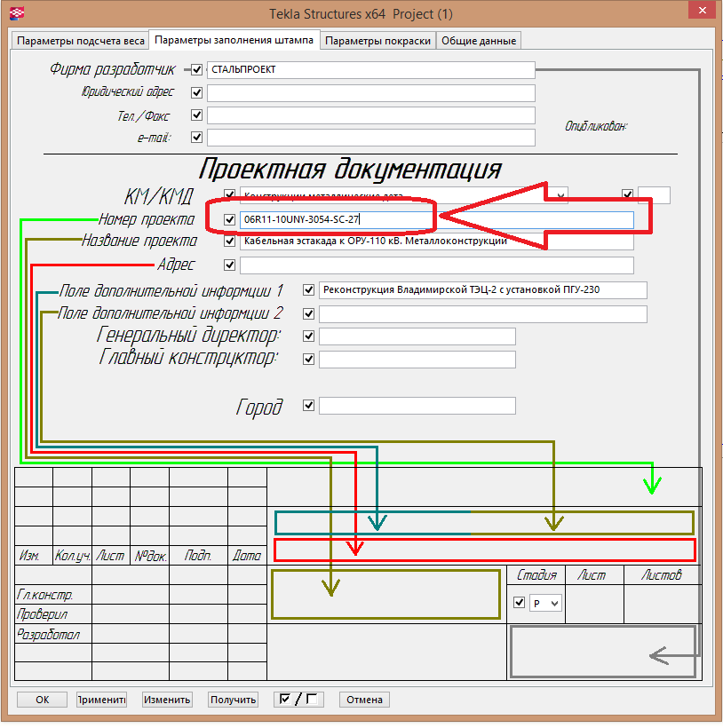723x728 pixels.
Task: Go to Общие данные tab
Action: coord(478,41)
